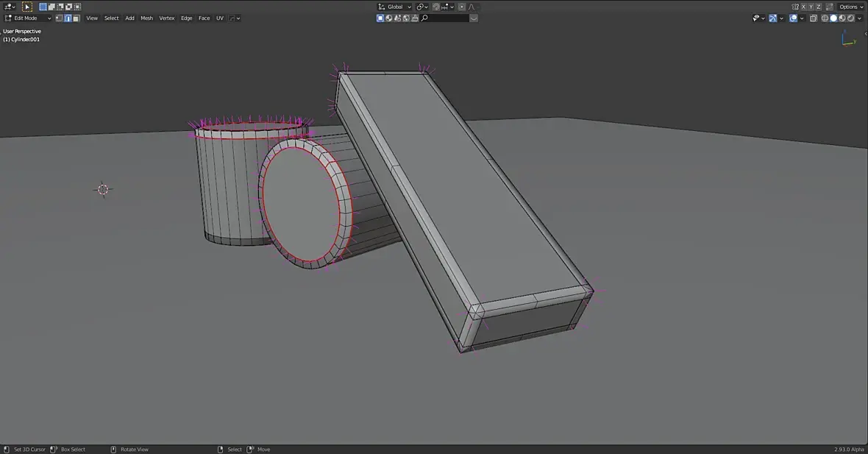Choose wireframe viewport shading
868x454 pixels.
(x=825, y=18)
